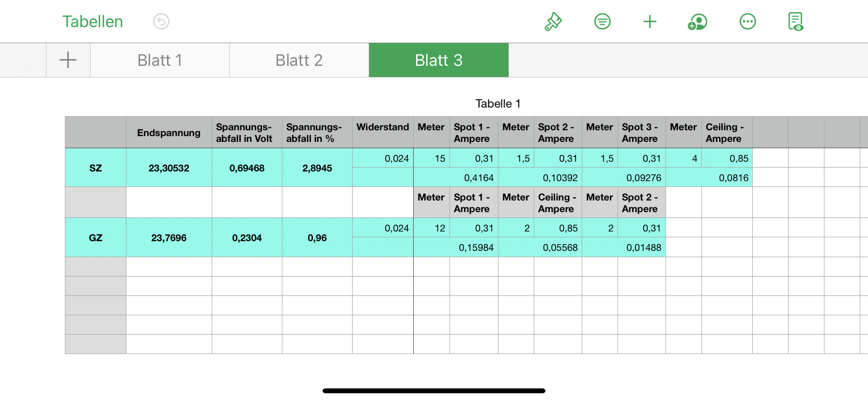
Task: Switch to reading view document icon
Action: 795,22
